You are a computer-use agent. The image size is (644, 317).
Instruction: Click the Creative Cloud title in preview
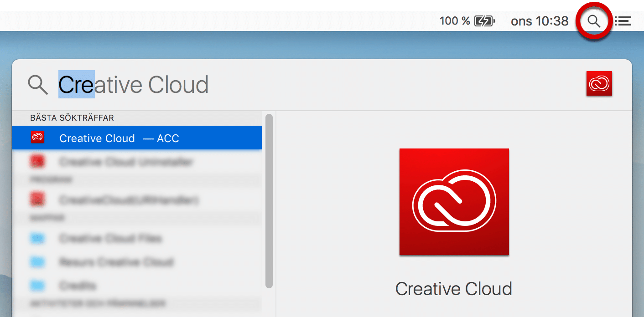tap(454, 289)
